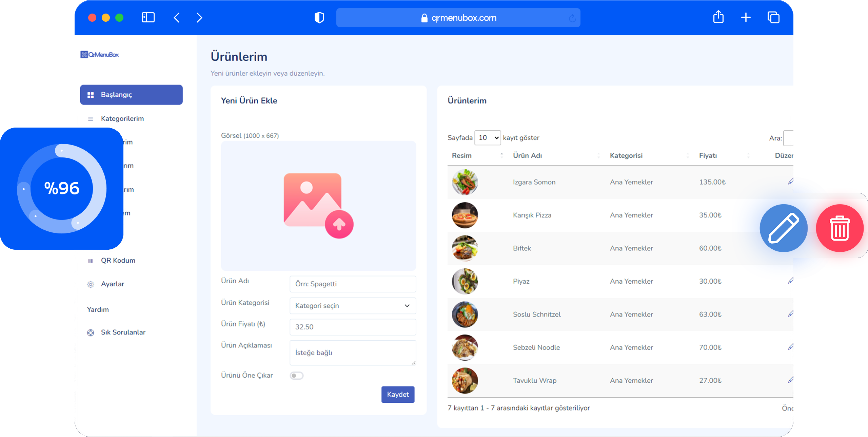Open Kategorilerim in the sidebar
This screenshot has width=868, height=437.
[x=122, y=118]
